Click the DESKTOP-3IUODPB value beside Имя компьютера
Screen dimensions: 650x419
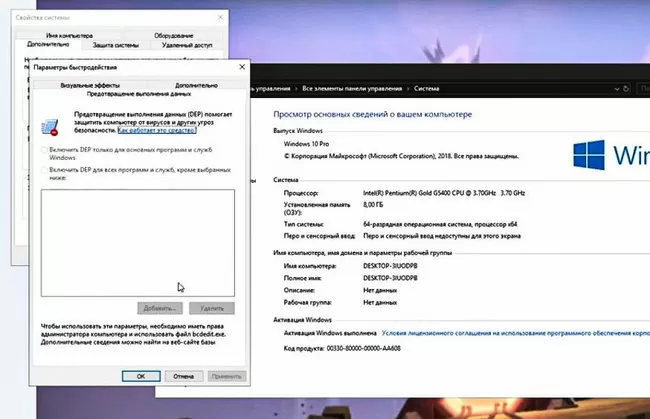point(390,266)
